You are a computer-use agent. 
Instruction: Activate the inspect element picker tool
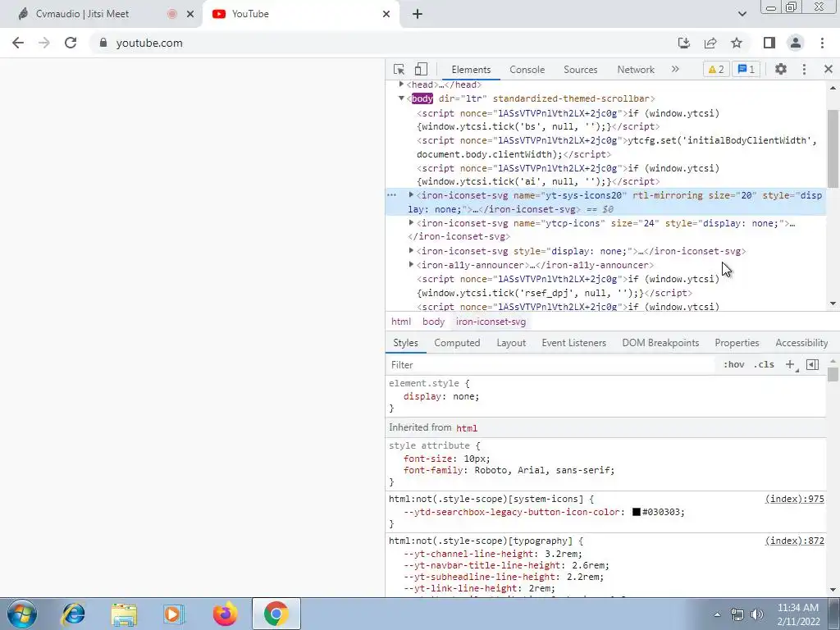(399, 69)
